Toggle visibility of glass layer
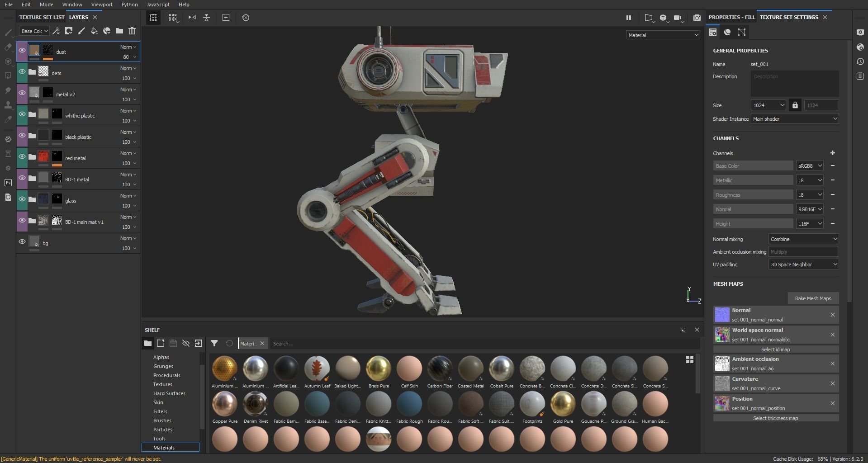 22,199
